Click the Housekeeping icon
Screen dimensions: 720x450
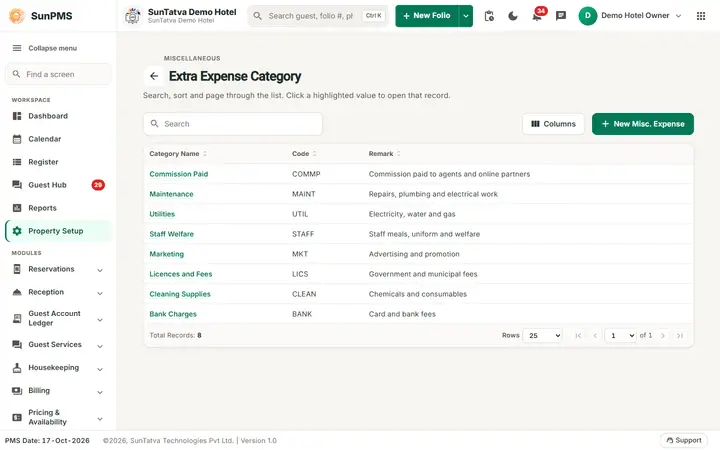click(17, 368)
